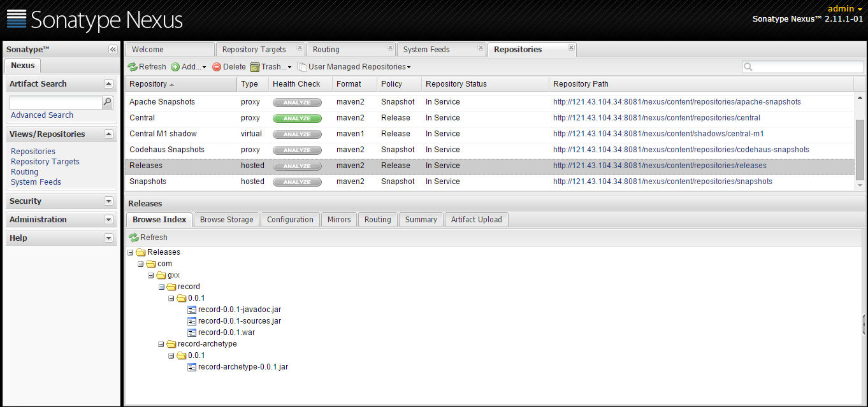Image resolution: width=868 pixels, height=407 pixels.
Task: Open User Managed Repositories dropdown
Action: 354,67
